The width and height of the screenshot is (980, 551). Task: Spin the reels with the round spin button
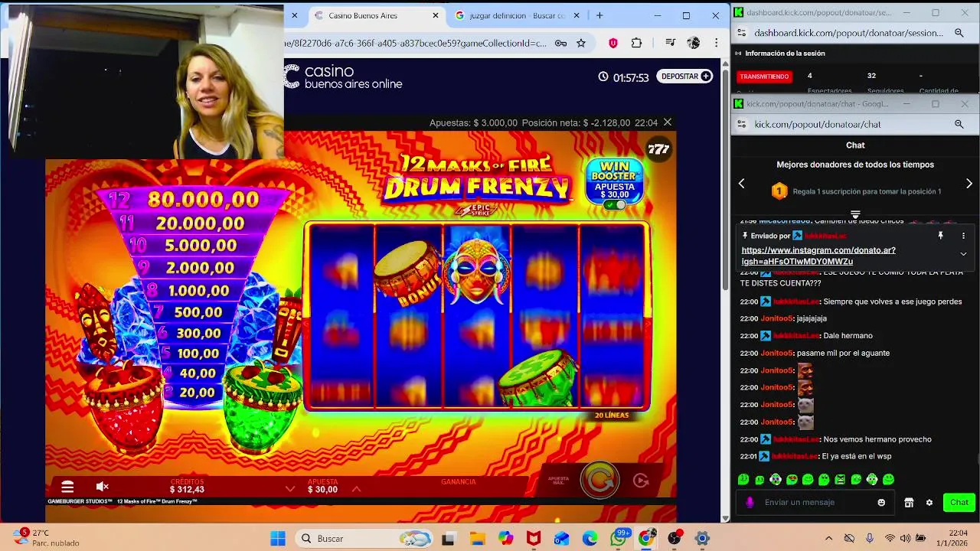(x=599, y=480)
